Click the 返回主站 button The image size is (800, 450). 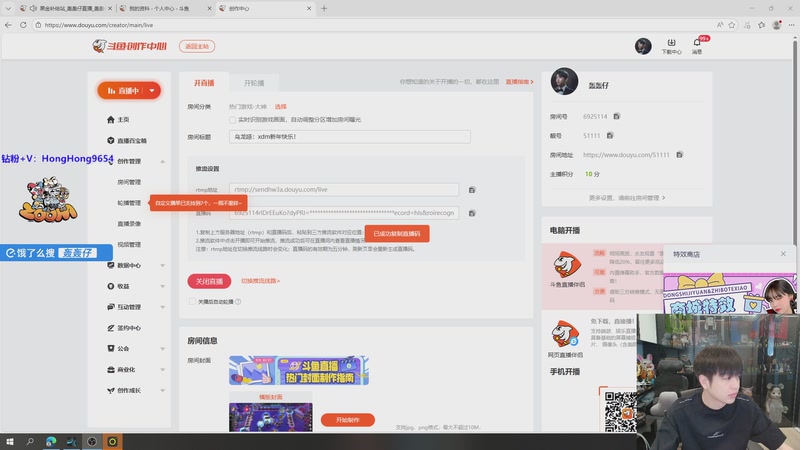point(197,46)
